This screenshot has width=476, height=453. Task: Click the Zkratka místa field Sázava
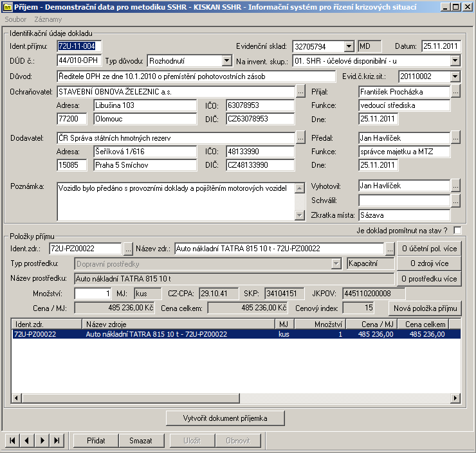click(405, 215)
